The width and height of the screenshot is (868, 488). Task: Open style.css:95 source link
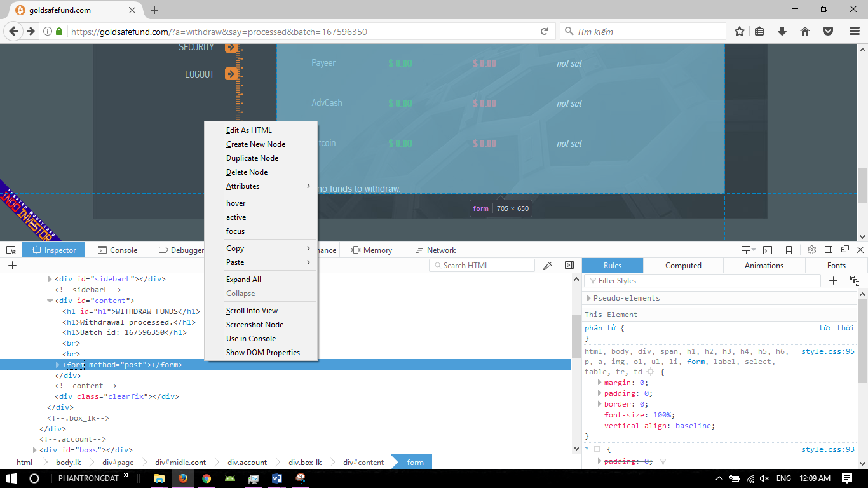827,351
